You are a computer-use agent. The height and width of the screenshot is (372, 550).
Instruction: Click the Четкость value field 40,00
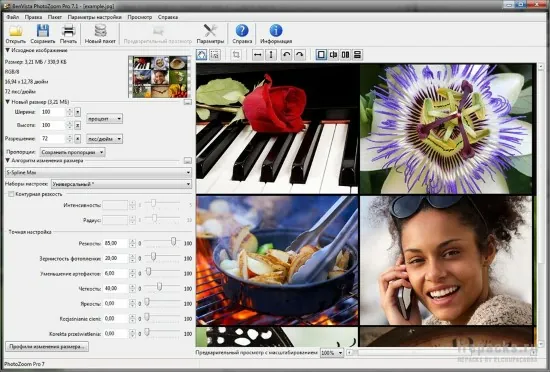click(116, 289)
